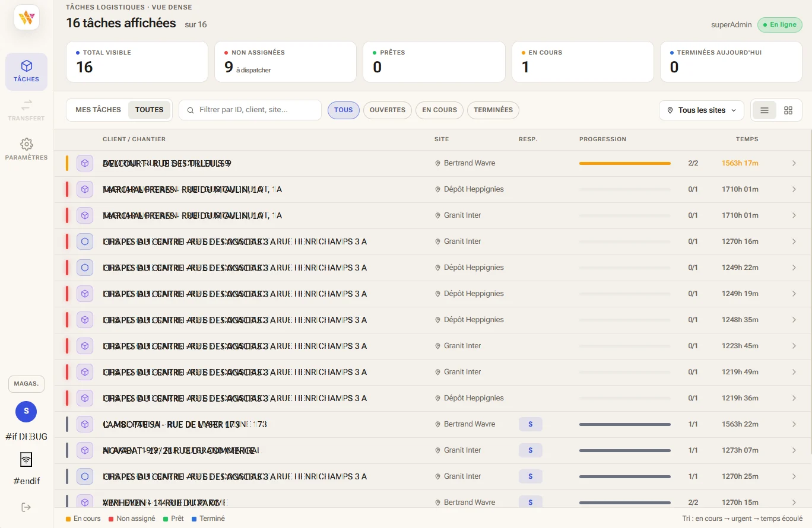Focus the Filtrer par ID, client, site field
The image size is (812, 528).
(250, 110)
